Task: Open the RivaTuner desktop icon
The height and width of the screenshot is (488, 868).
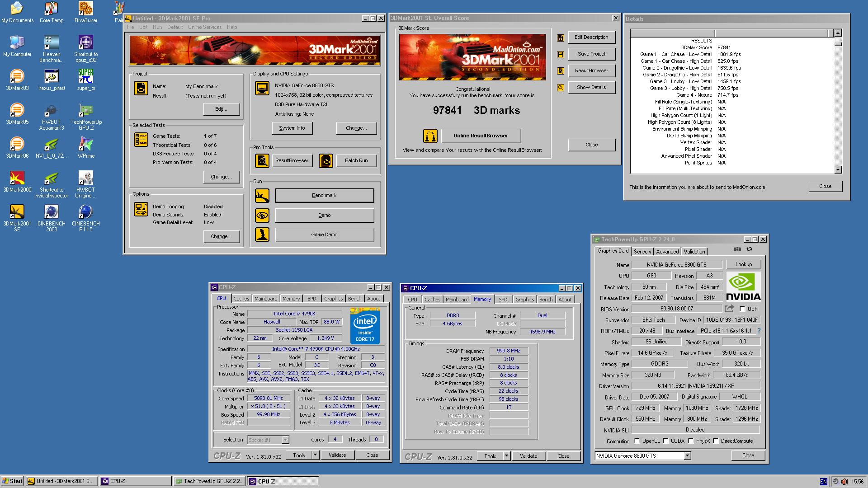Action: point(85,12)
